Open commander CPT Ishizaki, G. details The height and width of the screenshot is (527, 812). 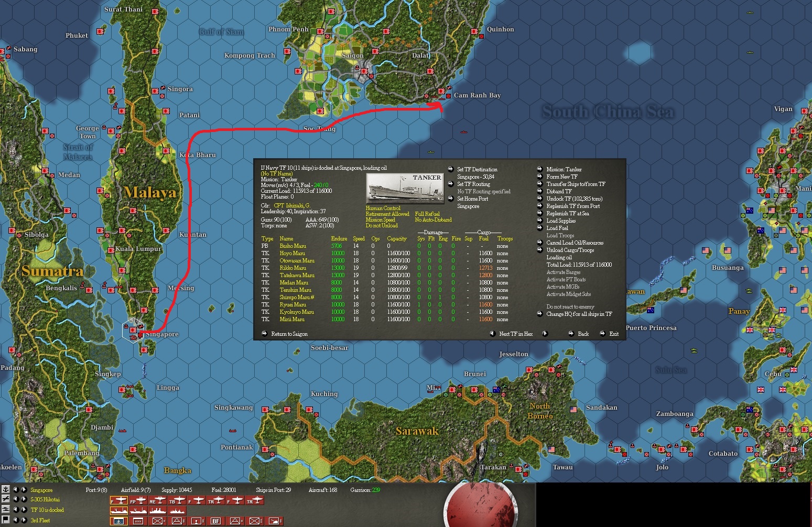(x=291, y=205)
